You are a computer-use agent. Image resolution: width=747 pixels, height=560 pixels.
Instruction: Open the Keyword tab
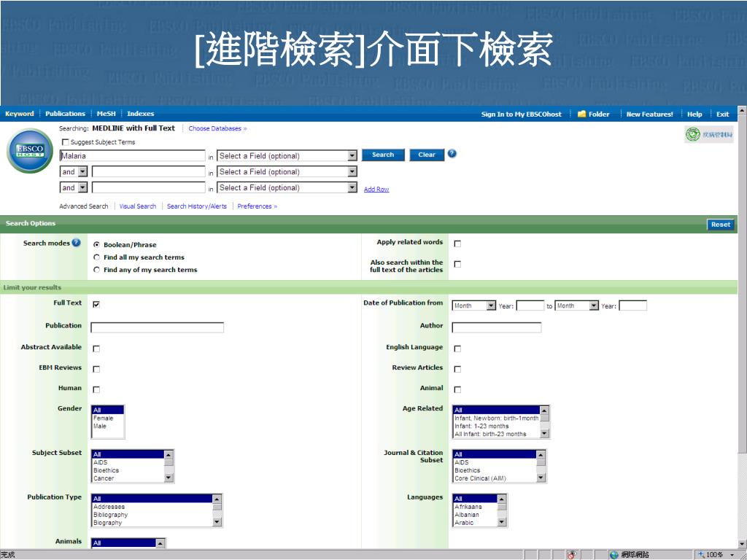(20, 114)
